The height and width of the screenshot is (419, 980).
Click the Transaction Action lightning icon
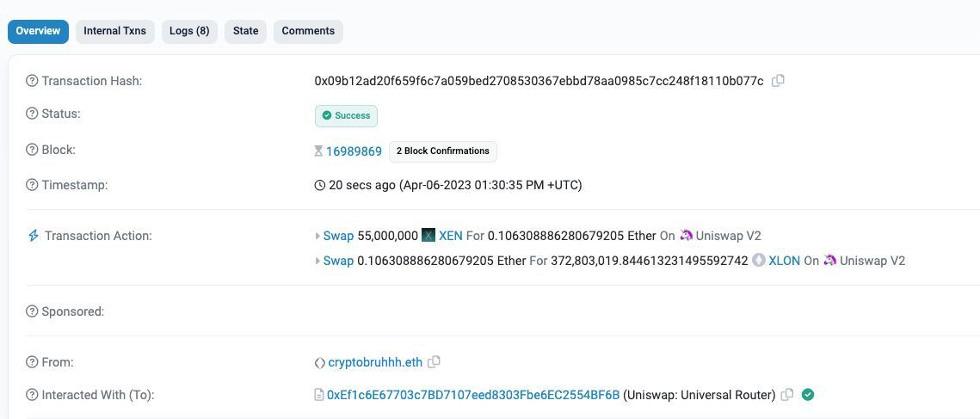tap(33, 236)
